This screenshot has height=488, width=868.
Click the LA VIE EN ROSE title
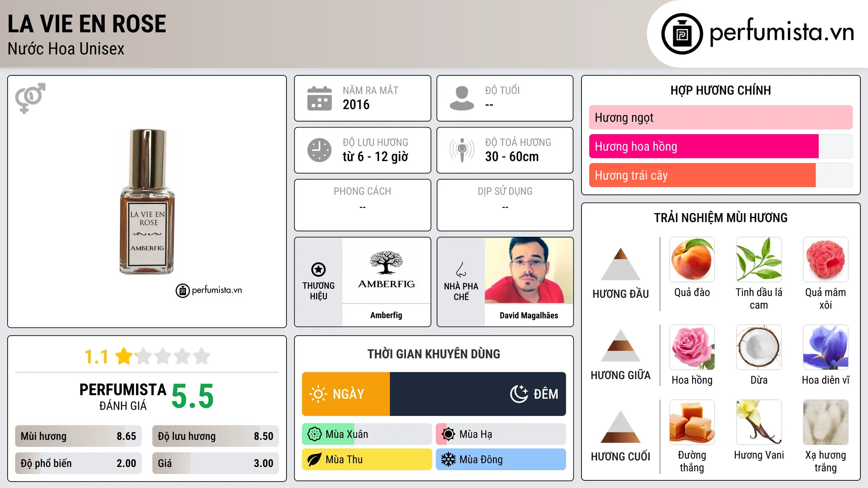point(87,24)
